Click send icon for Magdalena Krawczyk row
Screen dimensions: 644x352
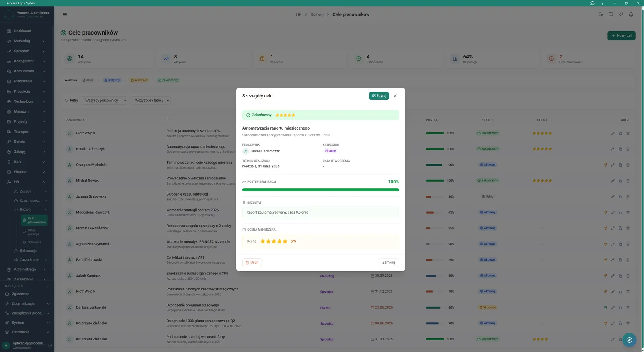[x=605, y=212]
